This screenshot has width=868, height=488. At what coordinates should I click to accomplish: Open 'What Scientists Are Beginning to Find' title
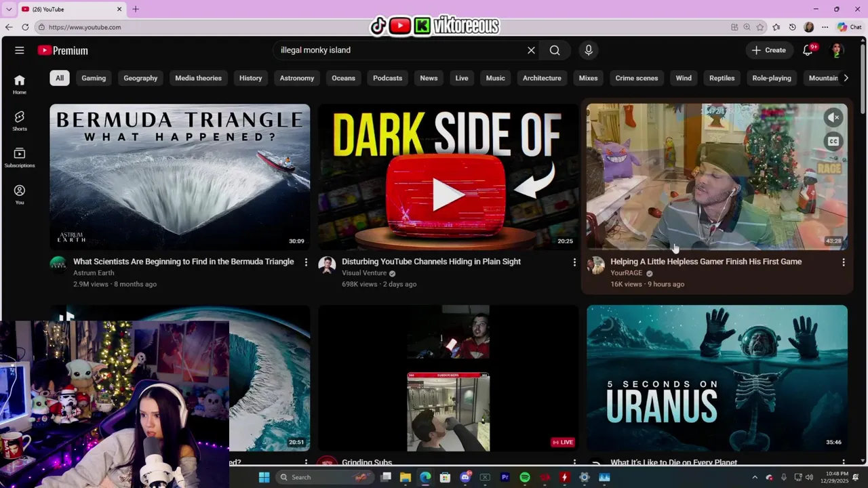point(184,262)
